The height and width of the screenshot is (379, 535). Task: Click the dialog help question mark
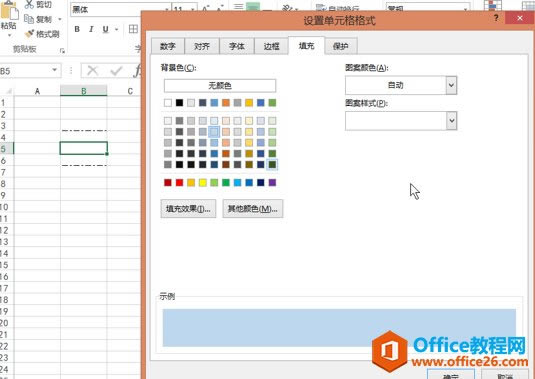(496, 18)
